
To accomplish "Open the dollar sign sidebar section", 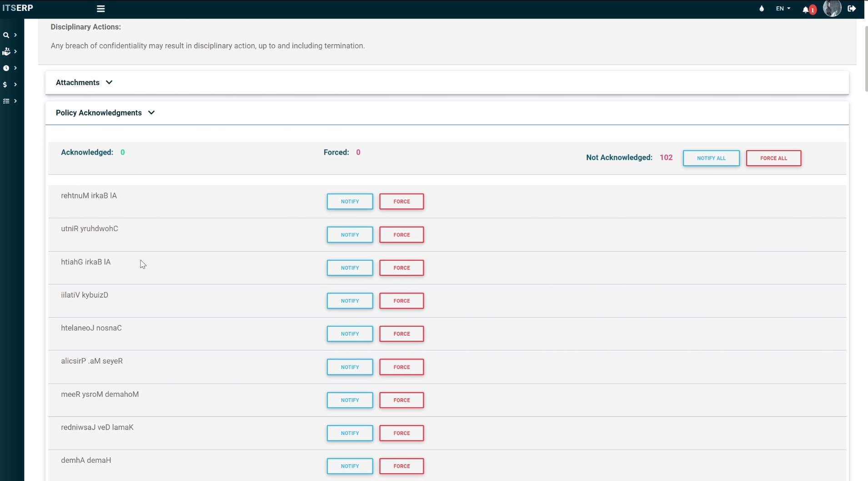I will coord(5,85).
